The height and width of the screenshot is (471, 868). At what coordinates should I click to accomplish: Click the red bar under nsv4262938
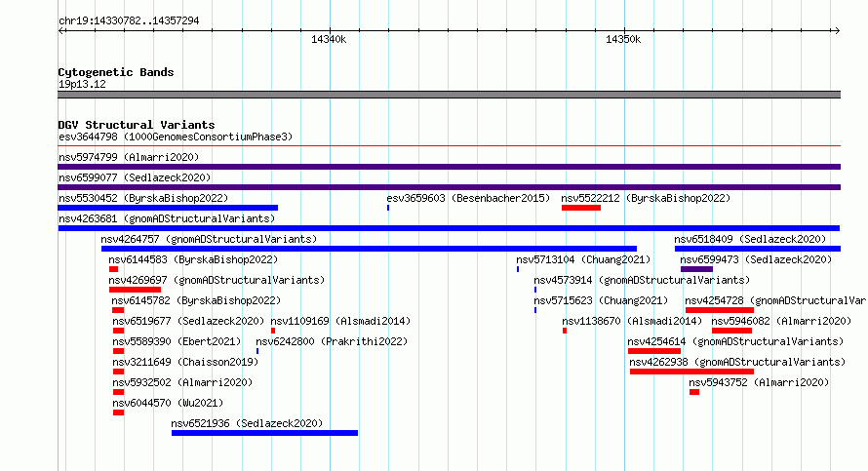[x=692, y=372]
